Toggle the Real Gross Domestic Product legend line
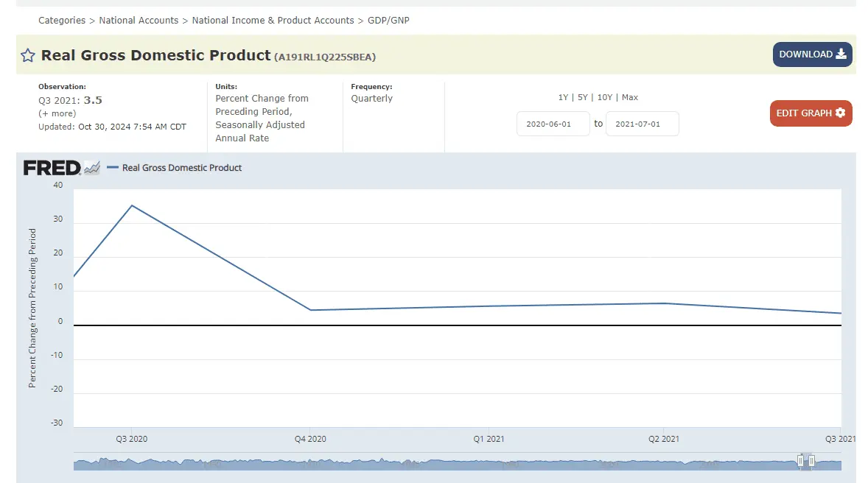868x483 pixels. (175, 168)
